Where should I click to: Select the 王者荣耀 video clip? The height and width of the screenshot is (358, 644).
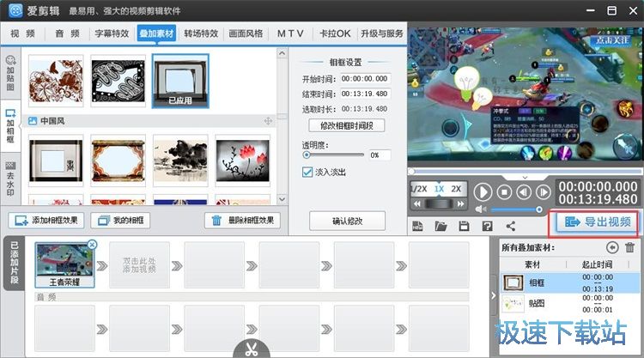tap(64, 264)
